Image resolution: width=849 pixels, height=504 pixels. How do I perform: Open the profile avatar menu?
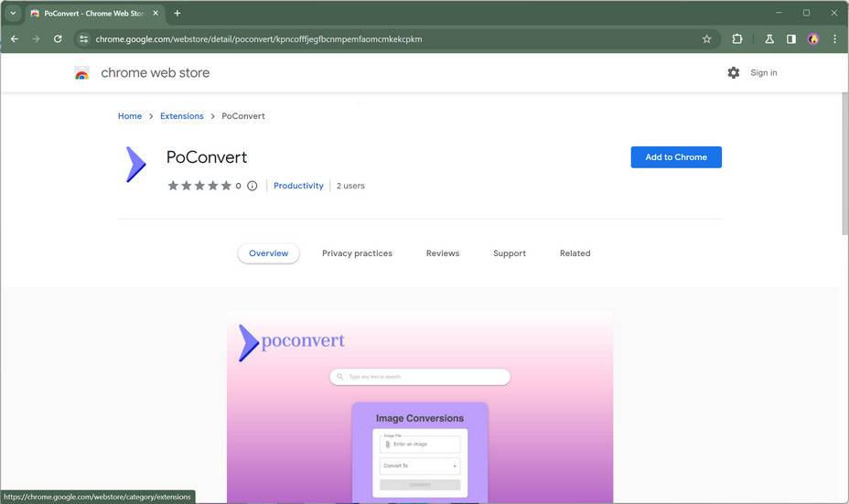click(812, 39)
